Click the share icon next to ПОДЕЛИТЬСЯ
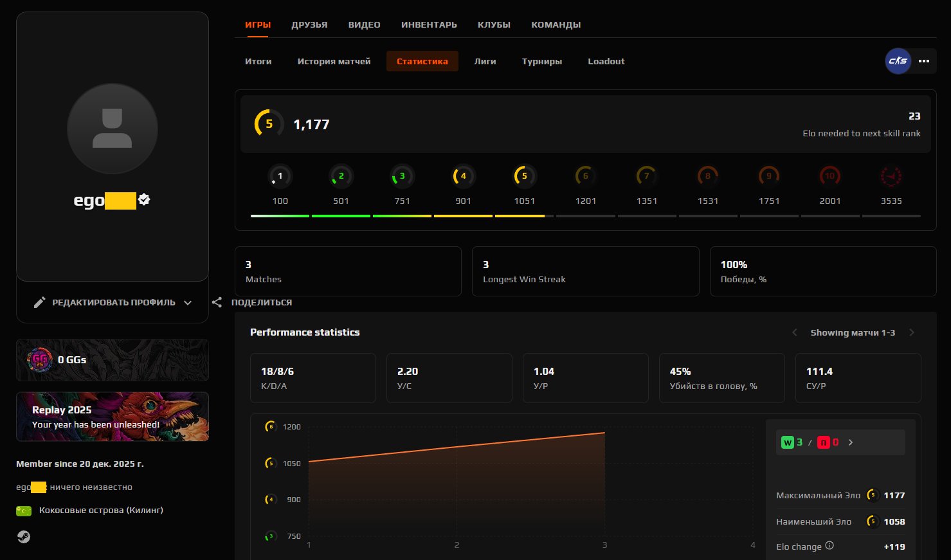951x560 pixels. click(217, 302)
